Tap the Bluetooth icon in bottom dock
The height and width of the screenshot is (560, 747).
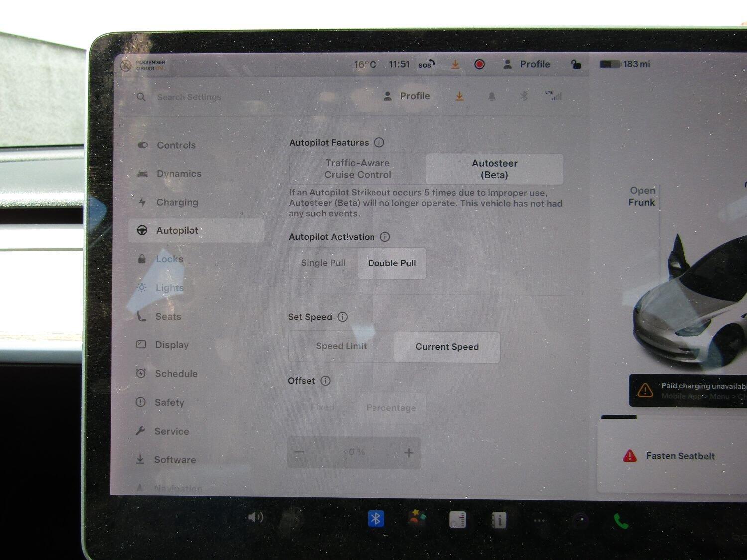376,519
